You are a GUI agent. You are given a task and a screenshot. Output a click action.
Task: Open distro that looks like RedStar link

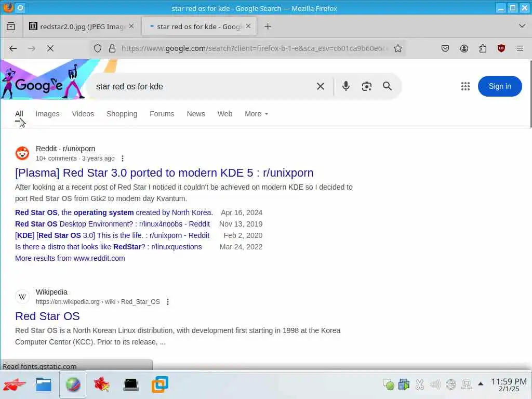(108, 247)
